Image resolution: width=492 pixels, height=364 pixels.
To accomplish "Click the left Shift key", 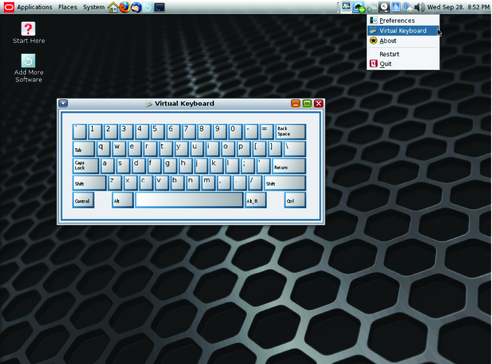I will click(x=89, y=183).
